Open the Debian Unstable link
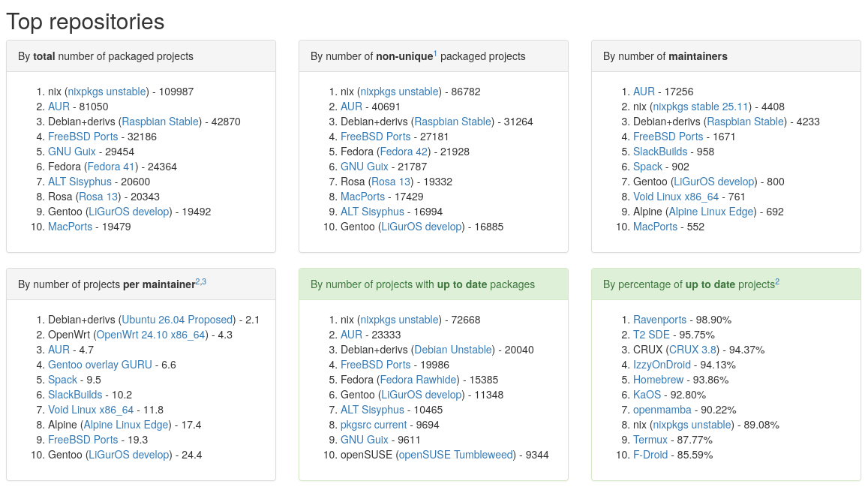This screenshot has height=490, width=868. tap(453, 350)
